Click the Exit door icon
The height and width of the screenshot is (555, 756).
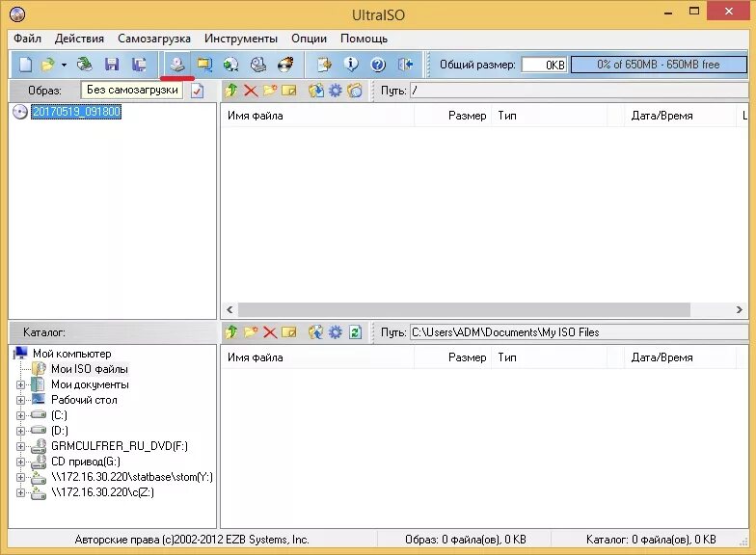405,64
